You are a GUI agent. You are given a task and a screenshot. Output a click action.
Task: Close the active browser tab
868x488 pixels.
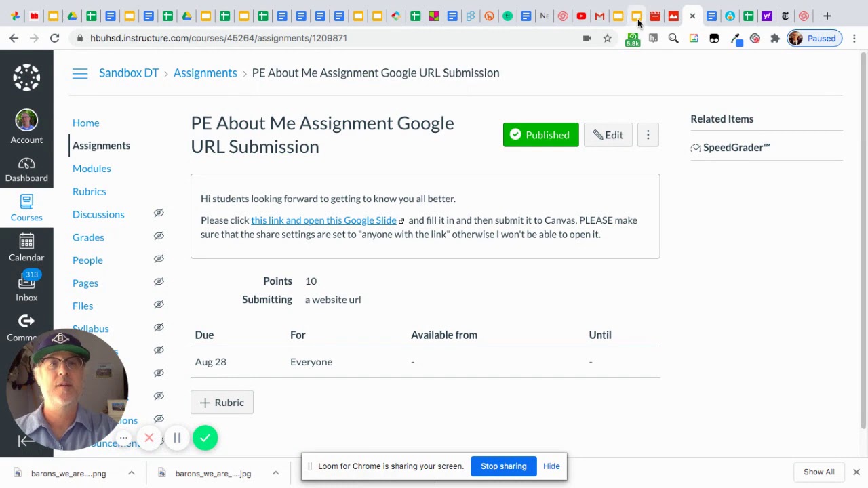(x=692, y=16)
